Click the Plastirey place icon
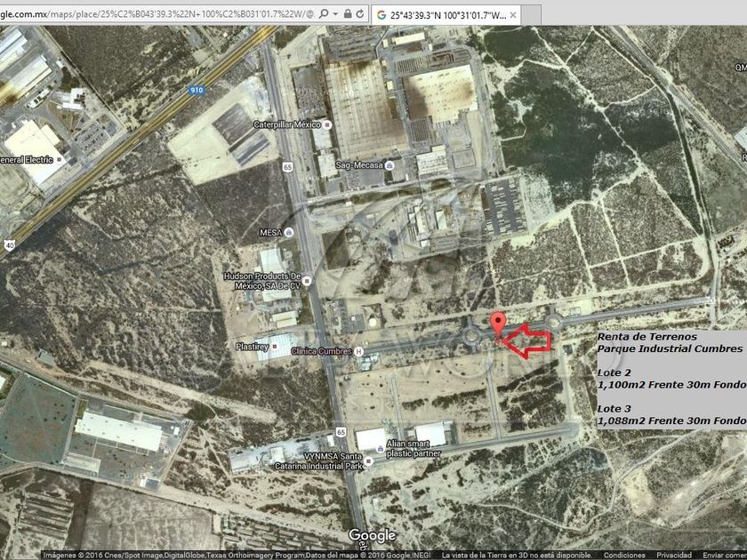Viewport: 747px width, 560px height. (275, 347)
